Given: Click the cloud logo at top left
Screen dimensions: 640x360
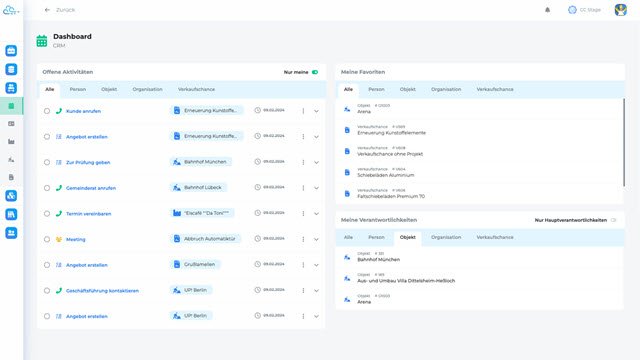Looking at the screenshot, I should point(11,10).
